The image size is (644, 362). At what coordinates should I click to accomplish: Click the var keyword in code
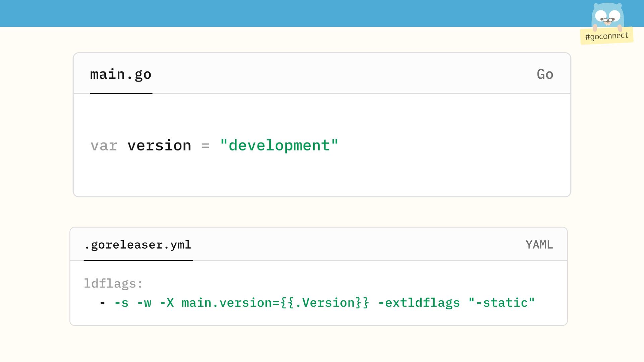[104, 145]
